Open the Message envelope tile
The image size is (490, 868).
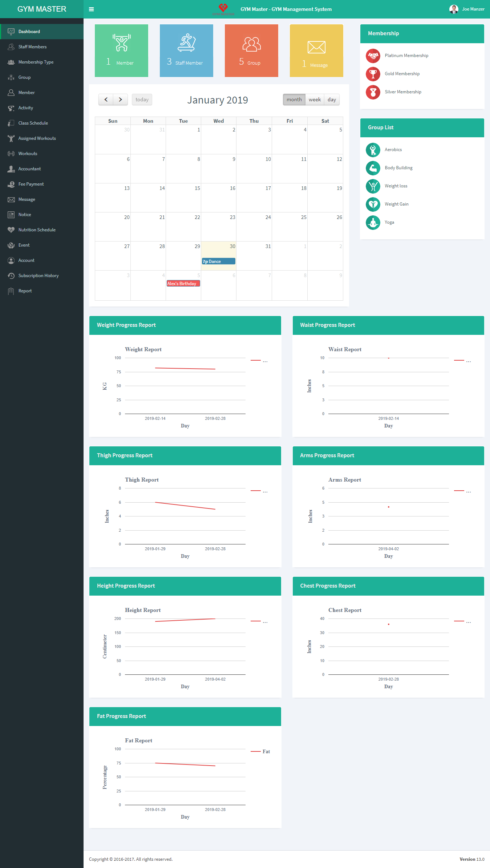(x=316, y=51)
